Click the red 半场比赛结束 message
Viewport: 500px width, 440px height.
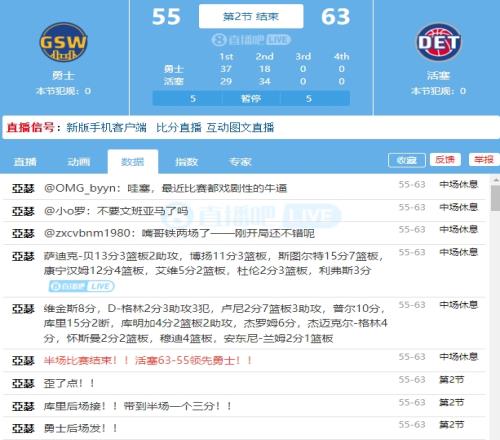coord(148,361)
